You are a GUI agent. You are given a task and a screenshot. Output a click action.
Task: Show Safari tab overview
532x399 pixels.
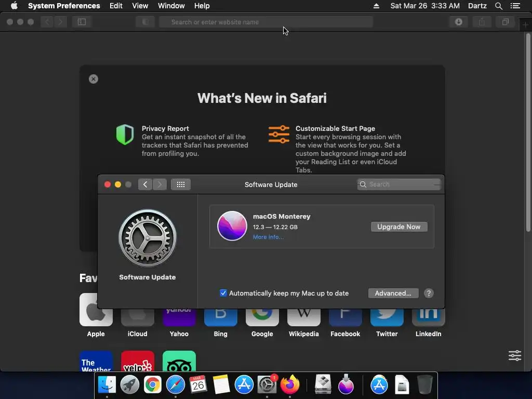pyautogui.click(x=505, y=22)
